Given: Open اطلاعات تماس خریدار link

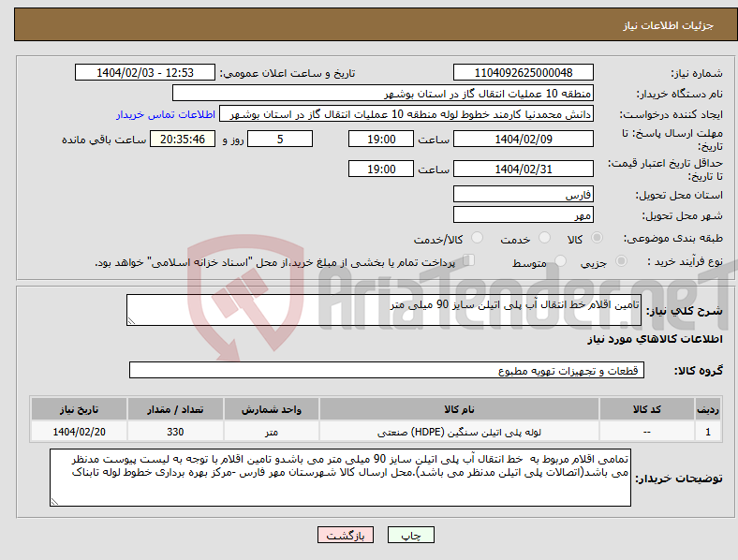Looking at the screenshot, I should click(166, 114).
